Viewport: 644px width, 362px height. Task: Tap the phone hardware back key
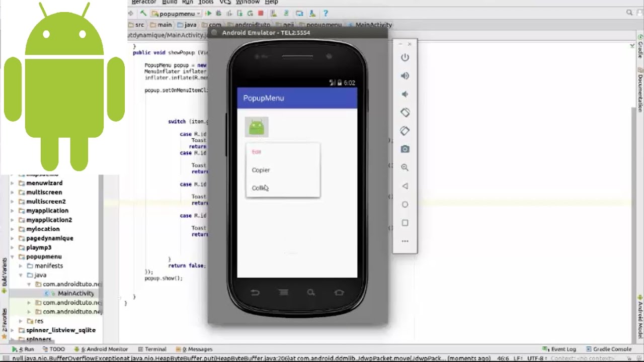[x=256, y=292]
